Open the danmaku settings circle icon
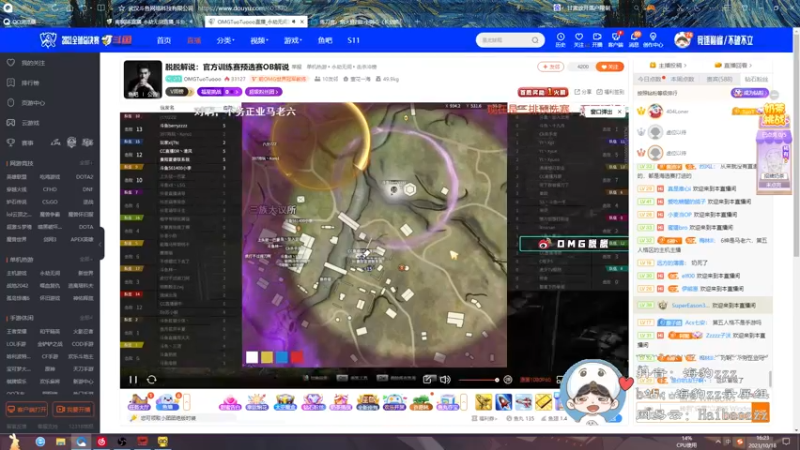 point(508,380)
